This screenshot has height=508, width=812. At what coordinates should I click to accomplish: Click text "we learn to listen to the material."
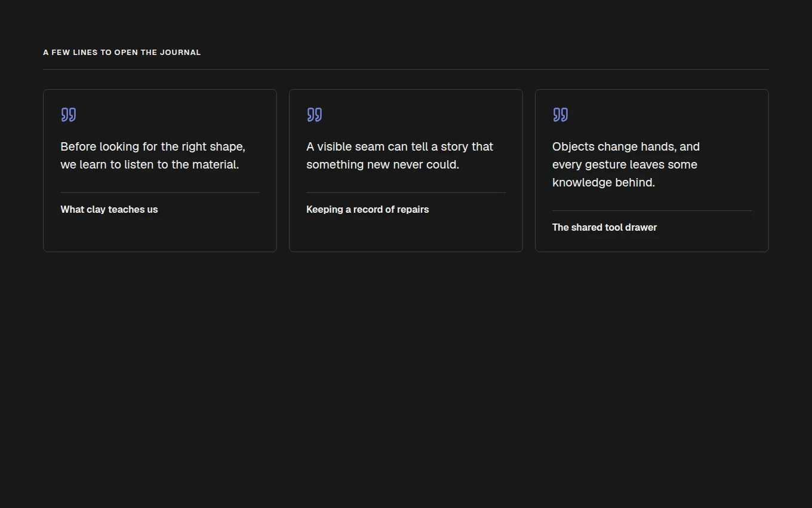click(x=150, y=165)
